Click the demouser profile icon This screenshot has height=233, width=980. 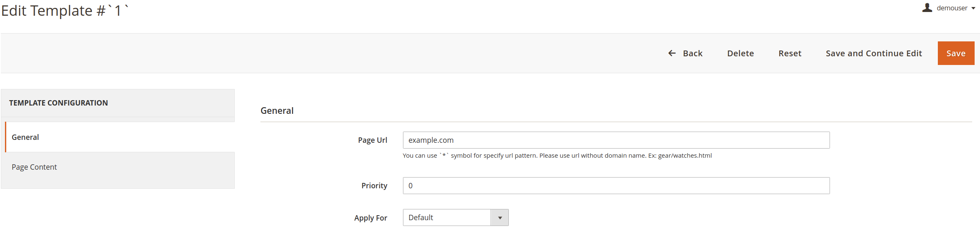coord(927,8)
